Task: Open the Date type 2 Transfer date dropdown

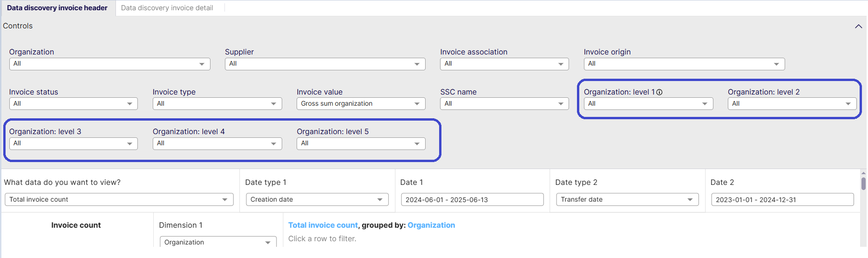Action: click(x=627, y=200)
